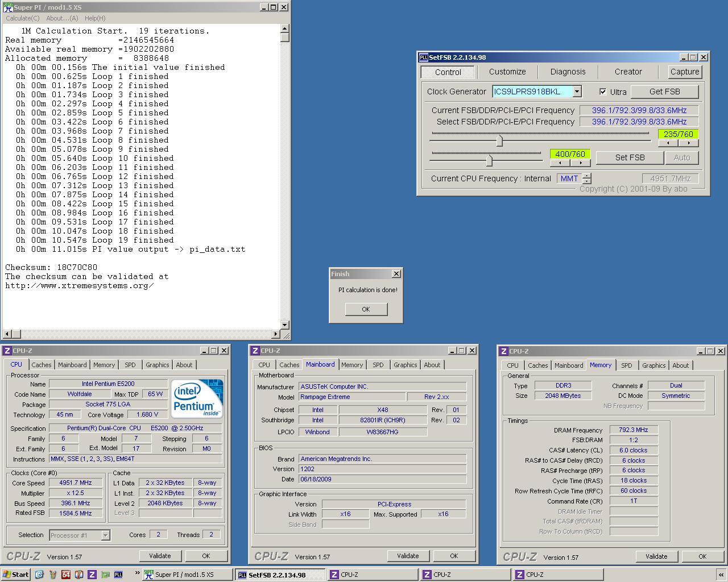This screenshot has width=728, height=582.
Task: Click Super PI horizontal scrollbar right arrow
Action: pos(276,334)
